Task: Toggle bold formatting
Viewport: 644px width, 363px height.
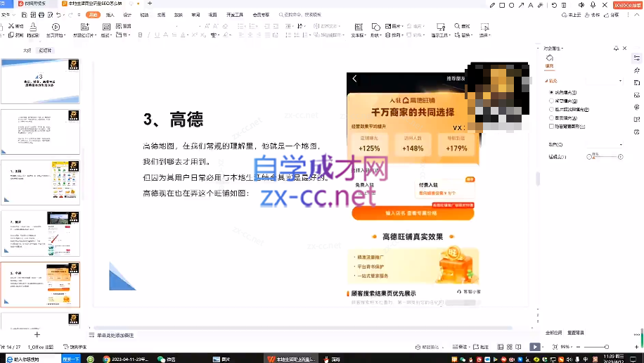Action: coord(140,35)
